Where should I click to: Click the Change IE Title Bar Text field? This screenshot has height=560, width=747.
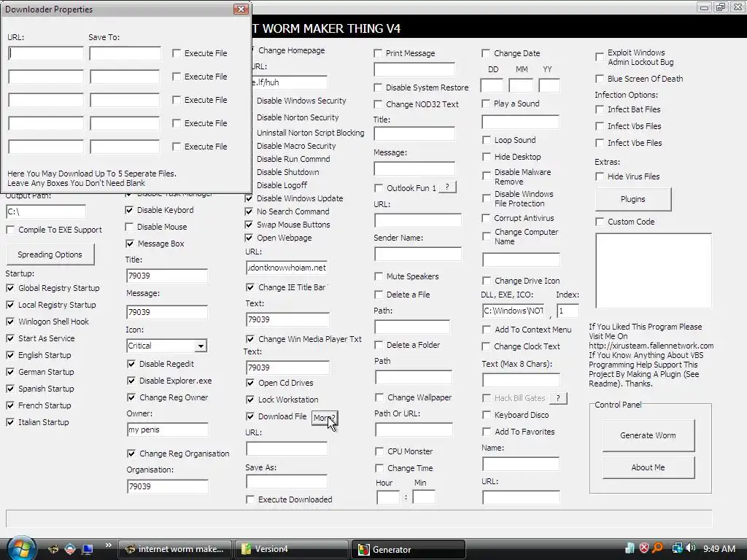[x=287, y=319]
